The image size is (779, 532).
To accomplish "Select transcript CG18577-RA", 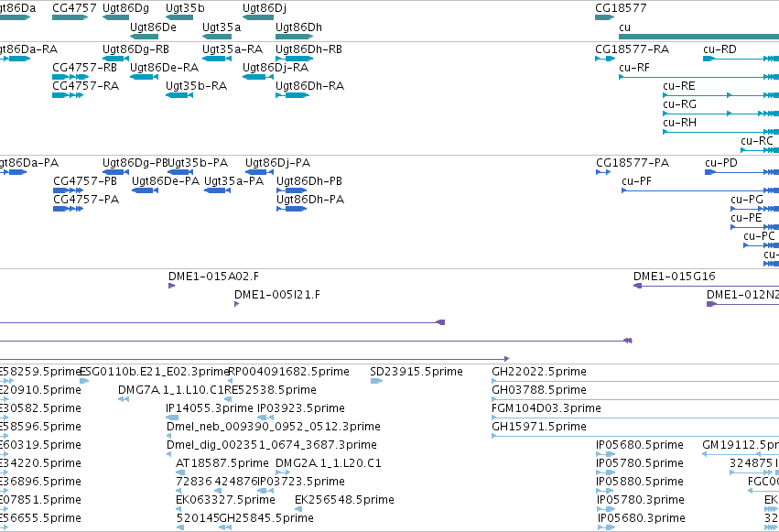I will (x=605, y=59).
